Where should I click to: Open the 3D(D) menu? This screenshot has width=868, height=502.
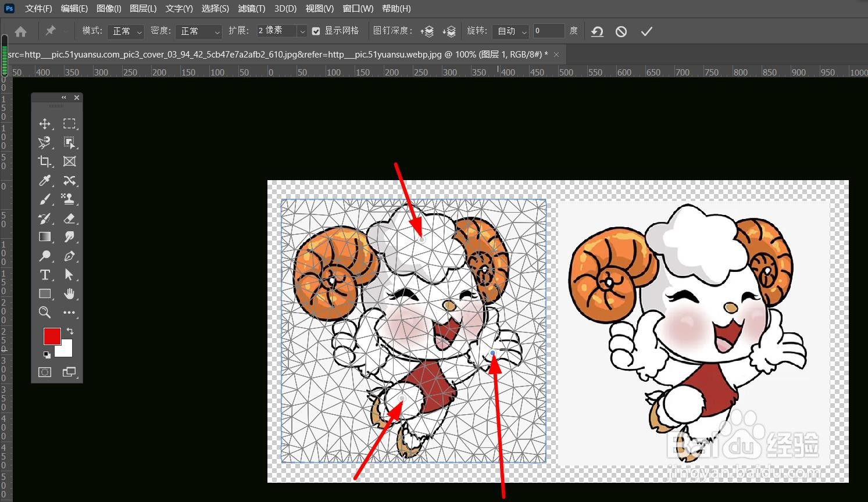click(285, 8)
